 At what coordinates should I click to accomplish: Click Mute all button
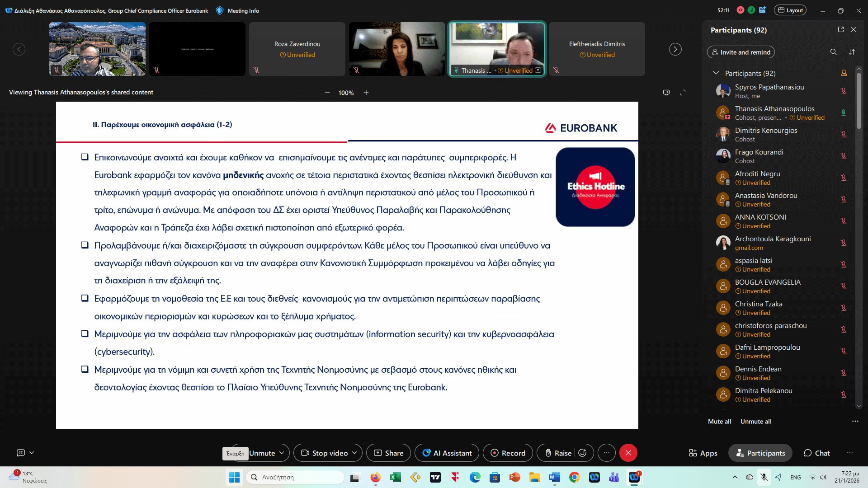tap(719, 421)
